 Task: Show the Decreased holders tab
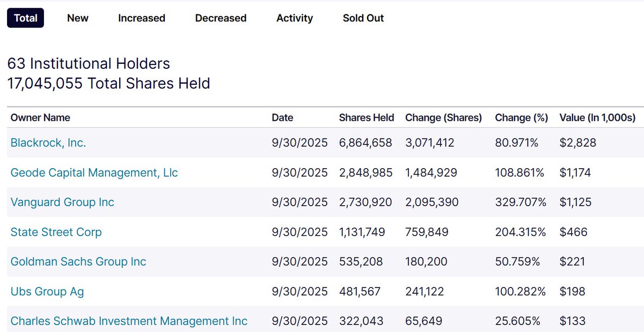[221, 18]
